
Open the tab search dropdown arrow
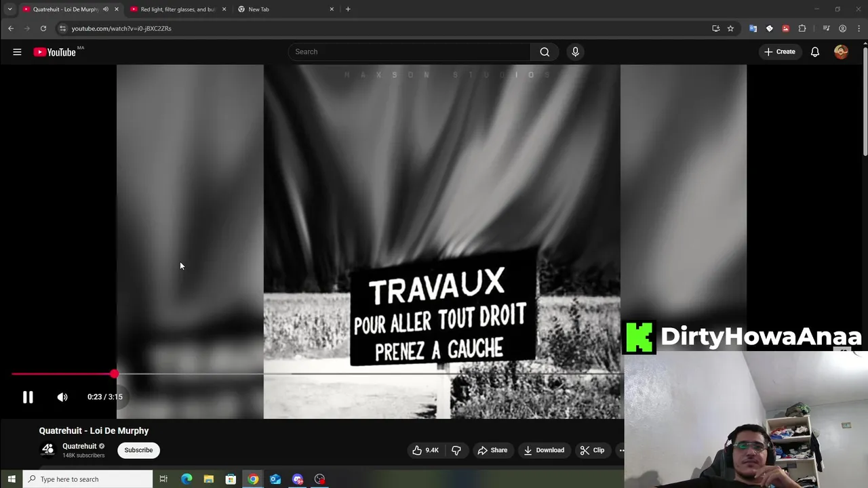9,9
